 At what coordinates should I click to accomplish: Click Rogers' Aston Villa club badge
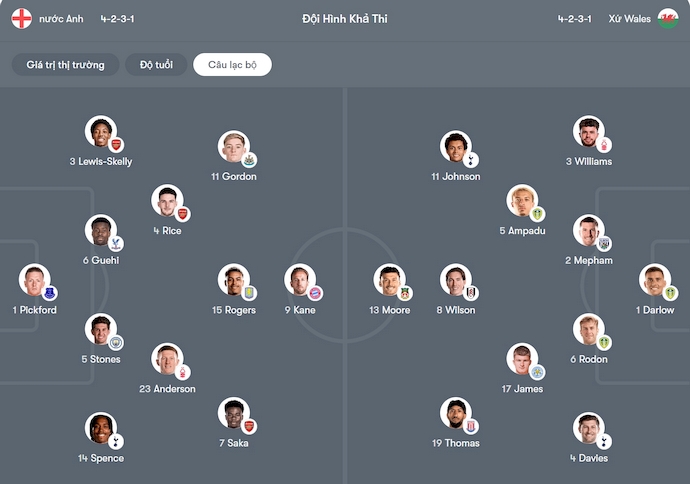(x=249, y=293)
